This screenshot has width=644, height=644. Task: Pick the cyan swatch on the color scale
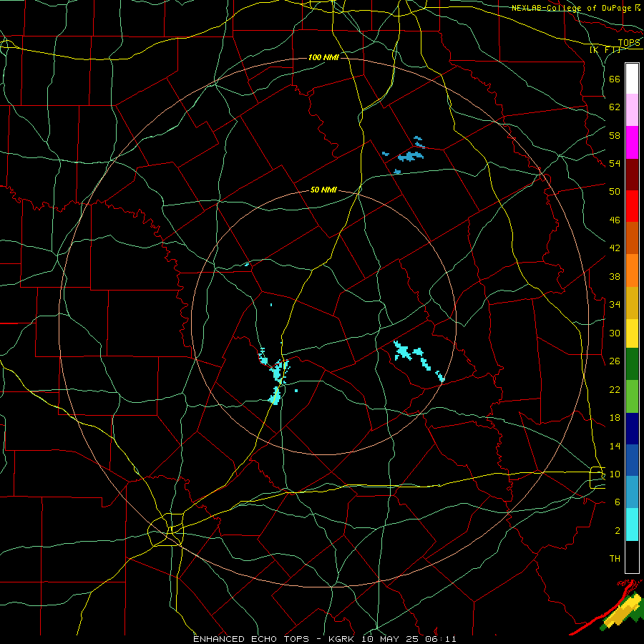632,525
